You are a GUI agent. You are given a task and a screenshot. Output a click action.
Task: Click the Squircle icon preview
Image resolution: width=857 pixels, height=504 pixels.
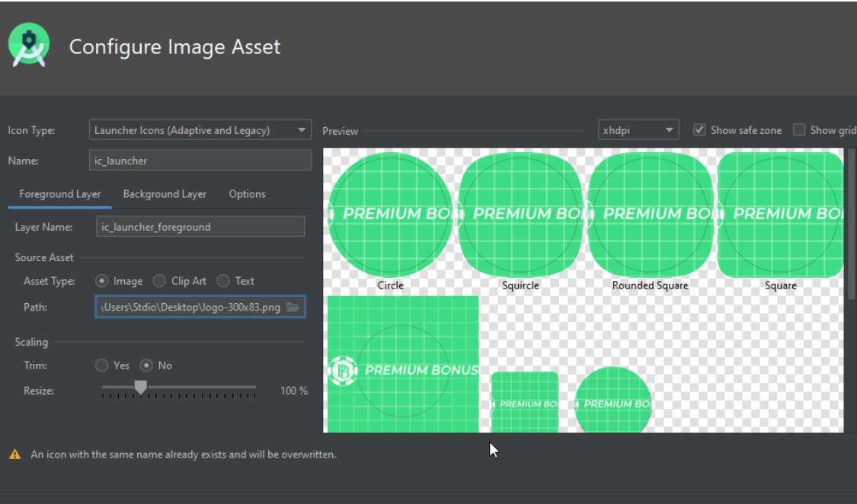click(x=520, y=214)
